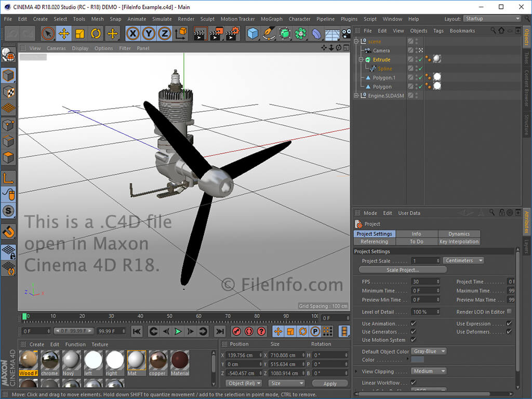Open the Sculpt menu
532x399 pixels.
207,19
